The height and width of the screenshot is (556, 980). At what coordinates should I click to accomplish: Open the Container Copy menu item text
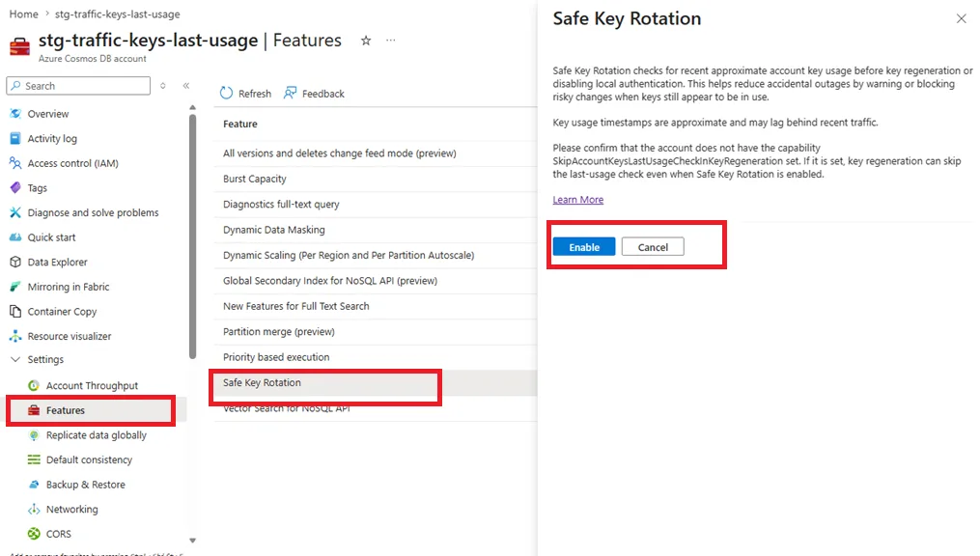[x=62, y=311]
